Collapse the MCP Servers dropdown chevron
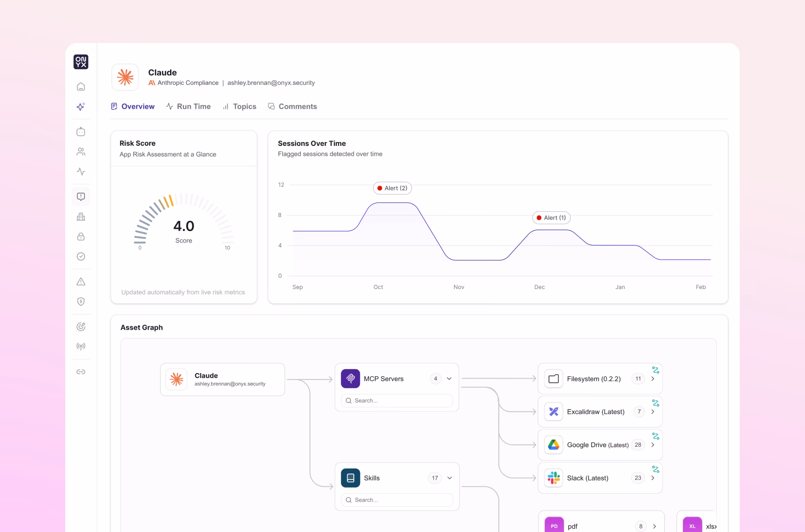The height and width of the screenshot is (532, 805). [x=449, y=379]
